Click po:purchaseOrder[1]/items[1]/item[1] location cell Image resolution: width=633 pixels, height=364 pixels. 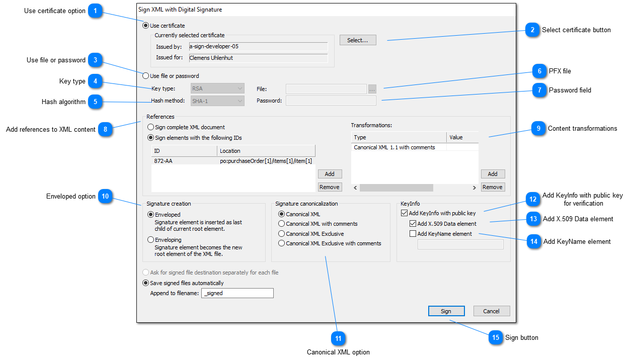266,161
